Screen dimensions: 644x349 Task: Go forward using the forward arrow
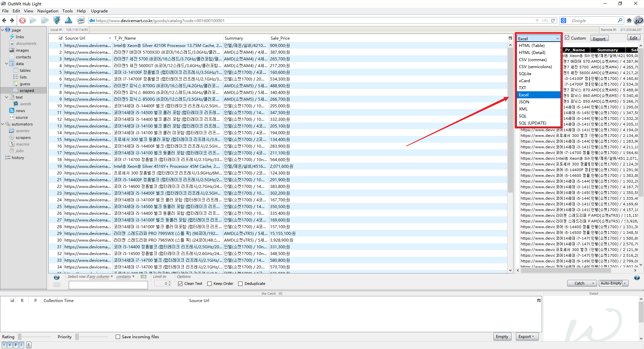click(x=12, y=20)
